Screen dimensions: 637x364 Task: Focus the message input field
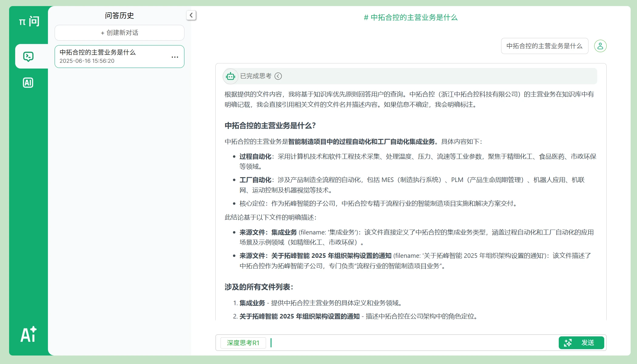point(413,343)
